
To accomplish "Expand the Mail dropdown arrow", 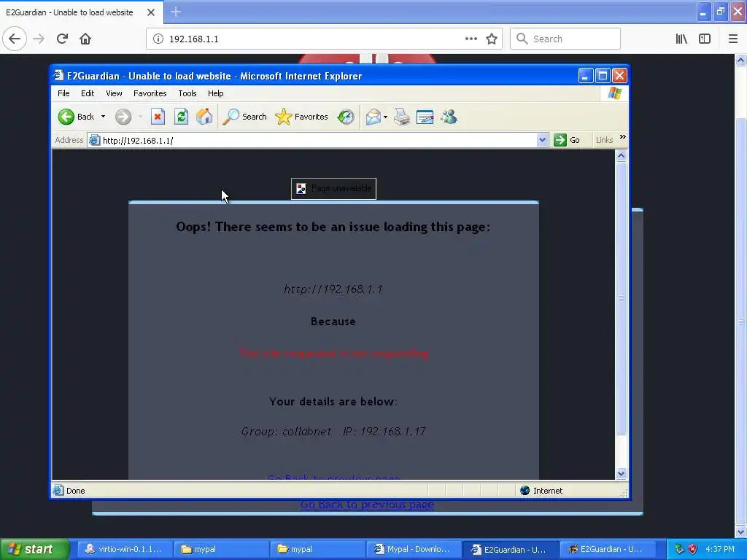I will coord(385,117).
